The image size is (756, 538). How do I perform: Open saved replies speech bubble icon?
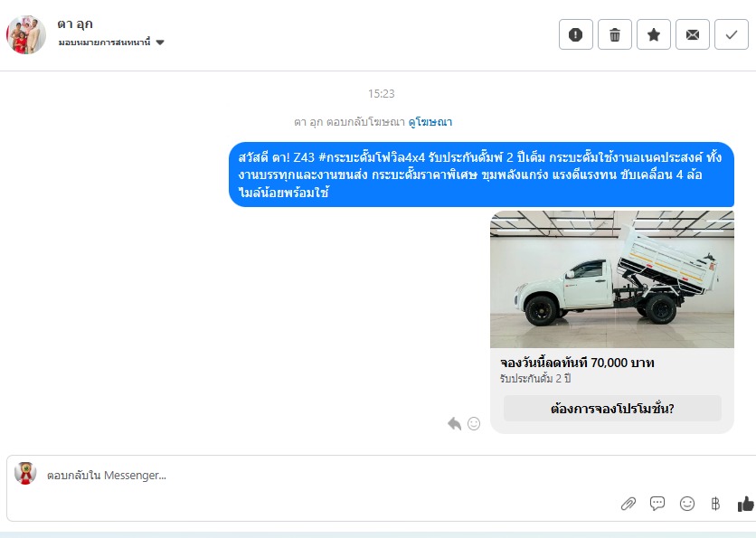pyautogui.click(x=657, y=504)
